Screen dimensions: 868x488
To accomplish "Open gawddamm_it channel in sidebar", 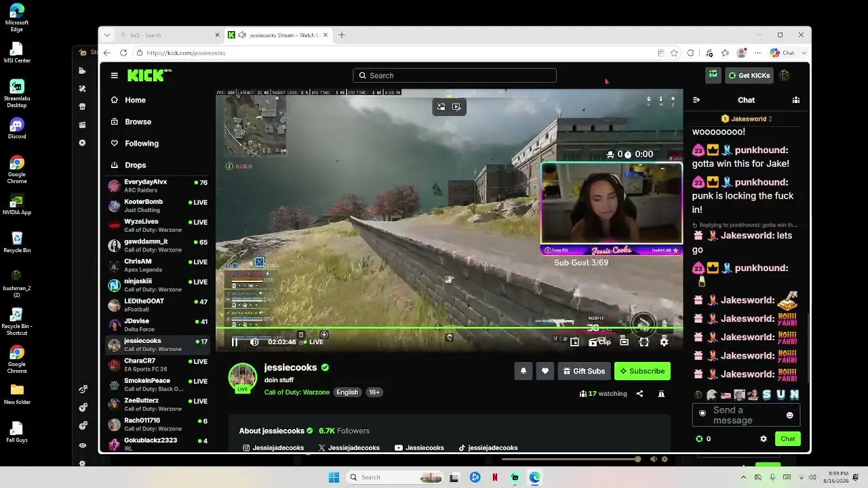I will [158, 245].
